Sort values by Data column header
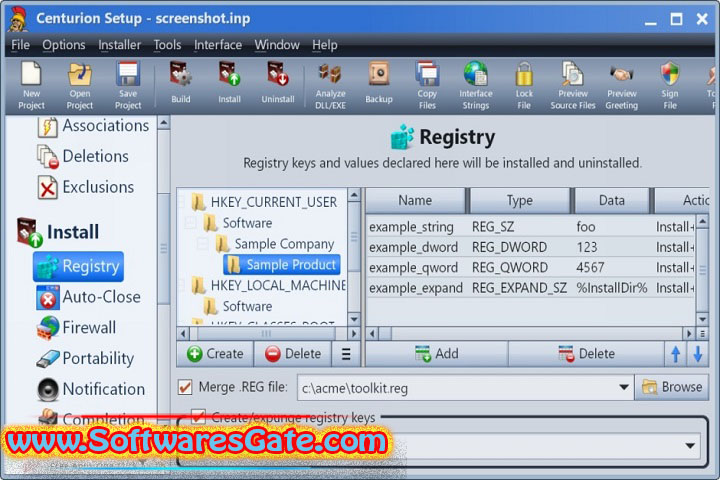Image resolution: width=720 pixels, height=480 pixels. [612, 201]
